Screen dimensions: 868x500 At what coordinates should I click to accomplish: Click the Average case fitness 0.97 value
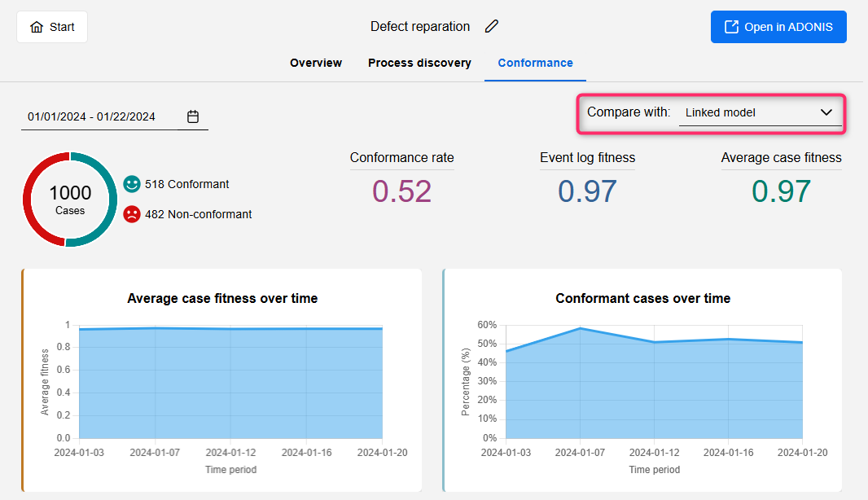[x=781, y=191]
